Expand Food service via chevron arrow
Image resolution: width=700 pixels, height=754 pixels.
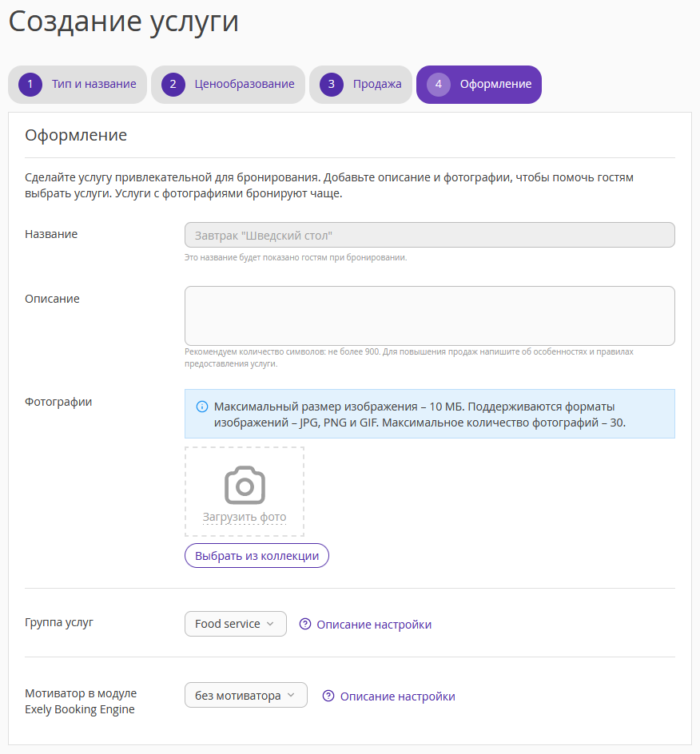pos(270,624)
